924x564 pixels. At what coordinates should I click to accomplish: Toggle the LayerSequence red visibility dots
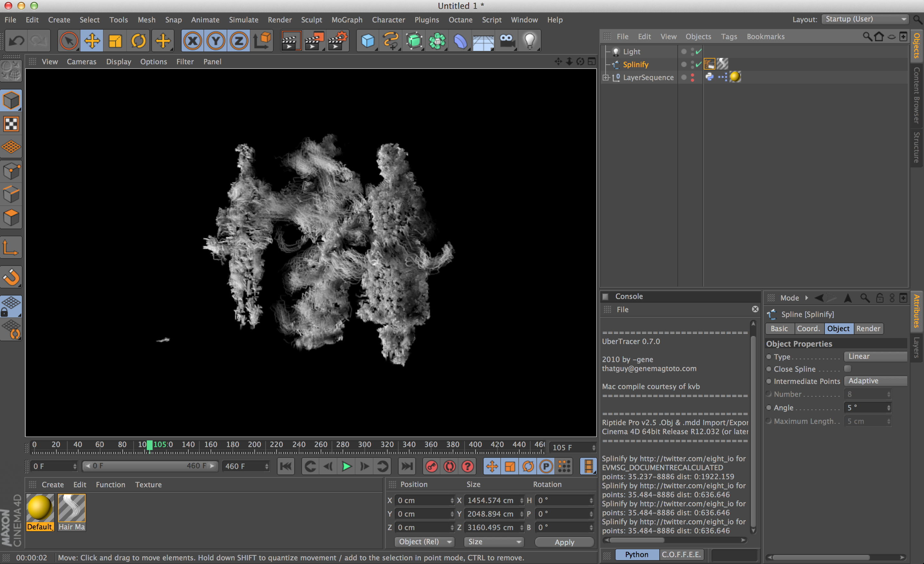pyautogui.click(x=692, y=77)
